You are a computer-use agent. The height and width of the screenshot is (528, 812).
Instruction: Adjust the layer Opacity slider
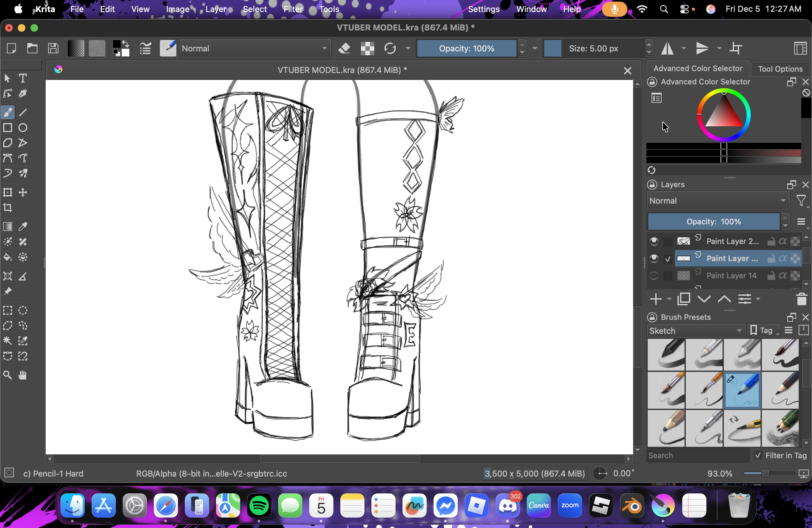(713, 222)
